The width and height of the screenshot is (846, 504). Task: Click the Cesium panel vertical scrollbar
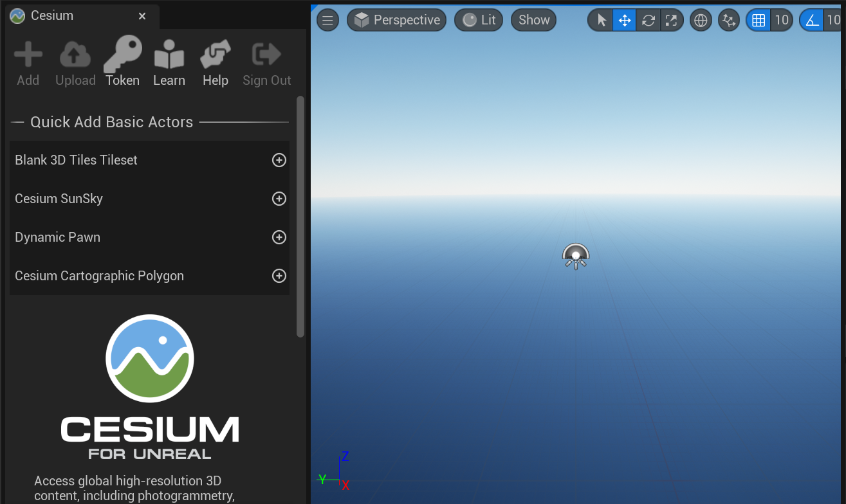[x=300, y=217]
